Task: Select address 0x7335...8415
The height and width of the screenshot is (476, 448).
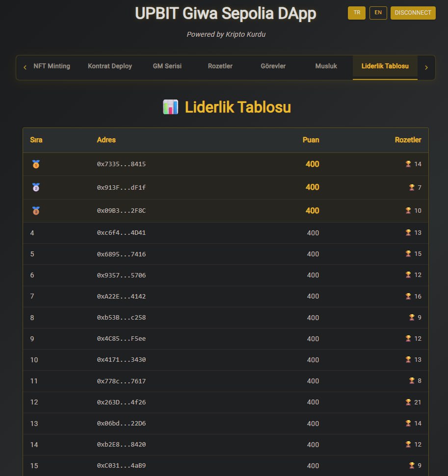Action: tap(121, 164)
